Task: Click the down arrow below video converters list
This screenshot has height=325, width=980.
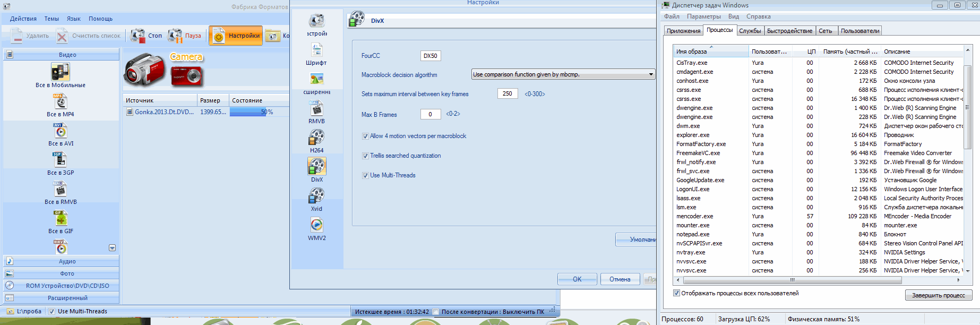Action: 112,248
